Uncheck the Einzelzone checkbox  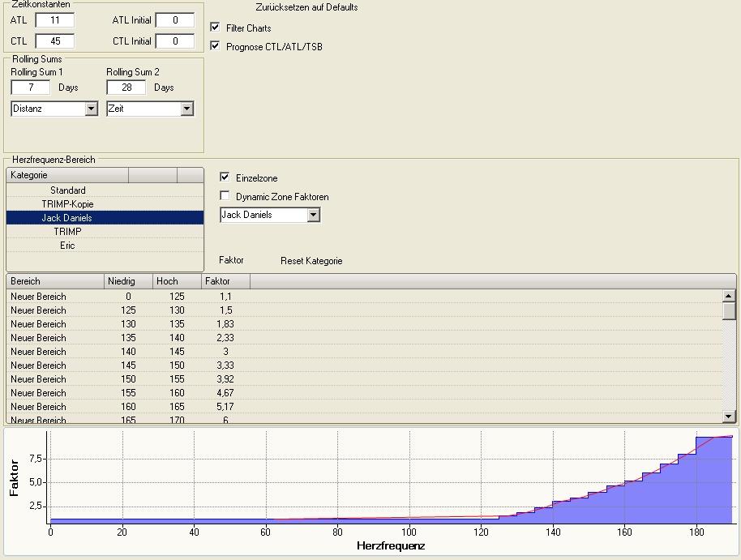pyautogui.click(x=225, y=177)
